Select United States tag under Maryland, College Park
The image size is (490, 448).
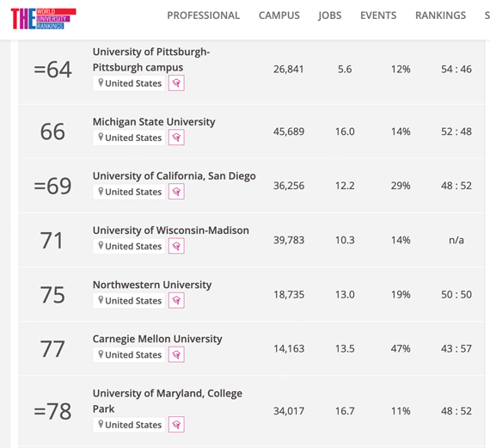[129, 425]
